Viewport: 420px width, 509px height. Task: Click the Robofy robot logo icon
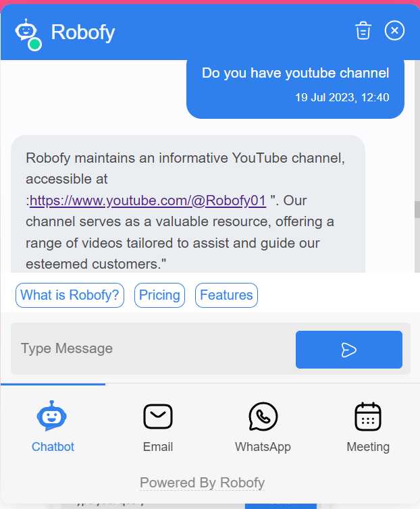pos(26,30)
